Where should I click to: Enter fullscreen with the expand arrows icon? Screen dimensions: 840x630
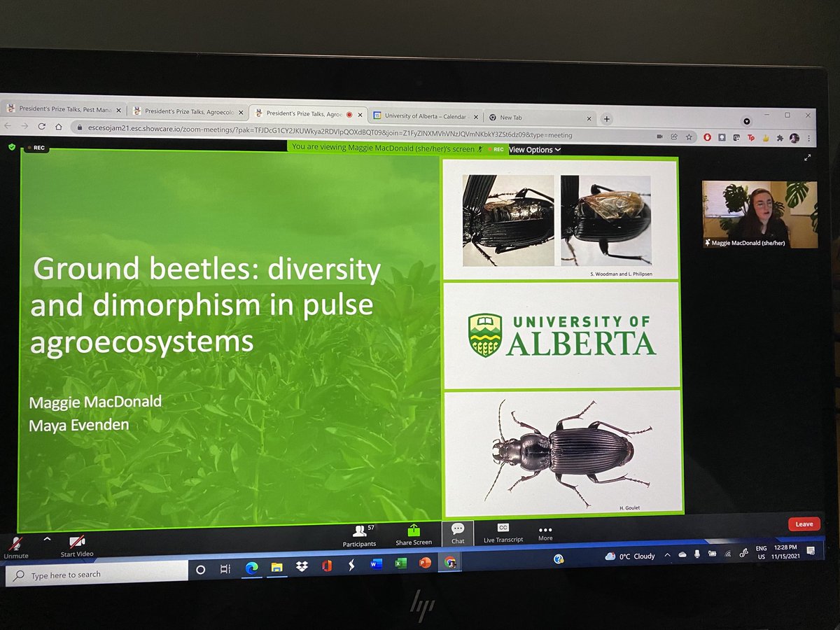coord(808,158)
